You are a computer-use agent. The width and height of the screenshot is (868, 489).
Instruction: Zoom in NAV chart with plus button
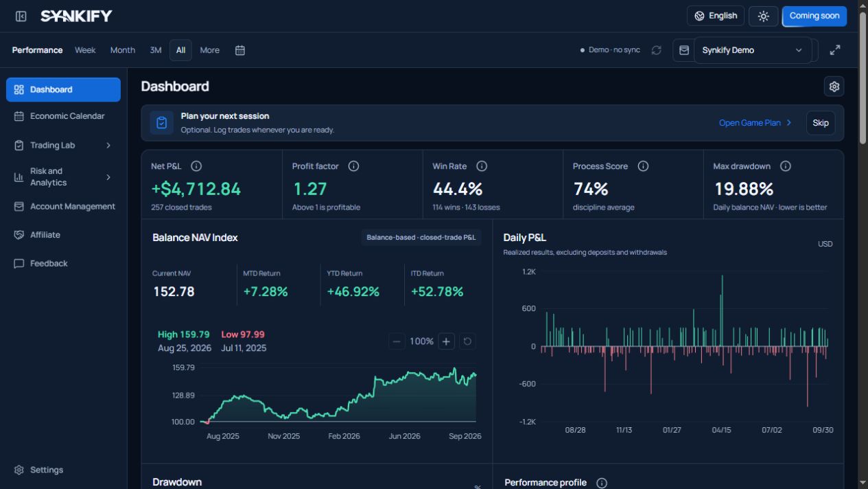click(446, 341)
